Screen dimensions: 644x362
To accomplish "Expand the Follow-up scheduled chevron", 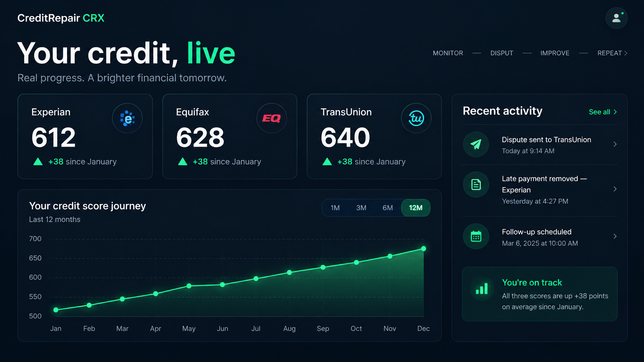I will pyautogui.click(x=615, y=236).
